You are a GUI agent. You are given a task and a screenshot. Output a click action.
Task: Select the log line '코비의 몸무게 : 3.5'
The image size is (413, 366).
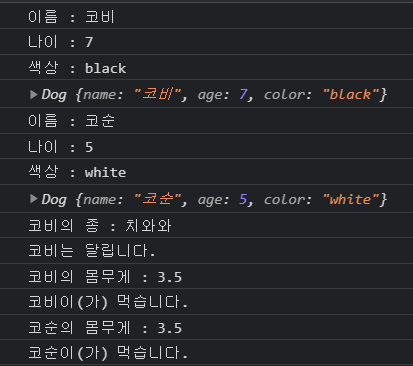(x=105, y=277)
